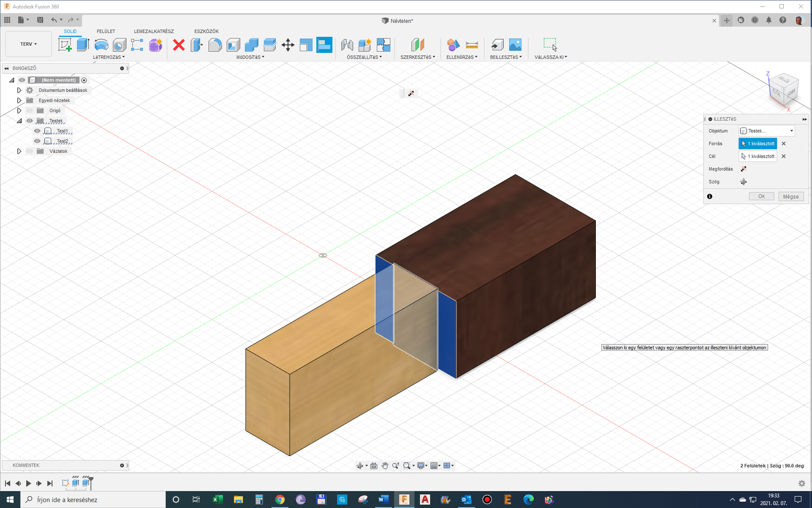Open the LÉTREHOZÁS dropdown menu

(x=109, y=57)
